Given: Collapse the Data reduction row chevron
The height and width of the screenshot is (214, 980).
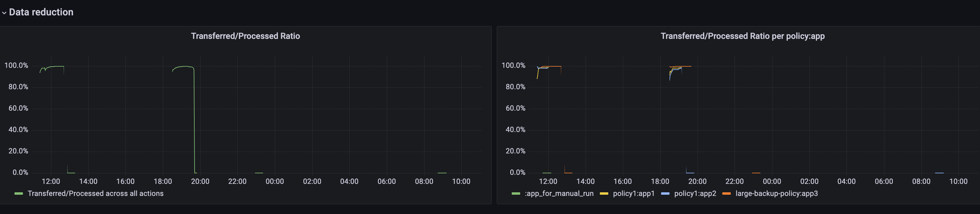Looking at the screenshot, I should pyautogui.click(x=4, y=13).
